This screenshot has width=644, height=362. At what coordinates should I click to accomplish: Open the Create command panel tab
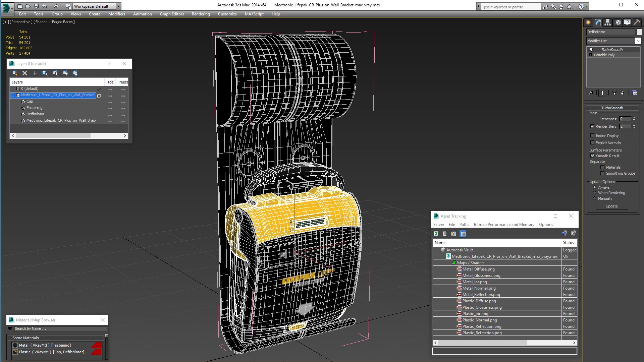point(588,22)
